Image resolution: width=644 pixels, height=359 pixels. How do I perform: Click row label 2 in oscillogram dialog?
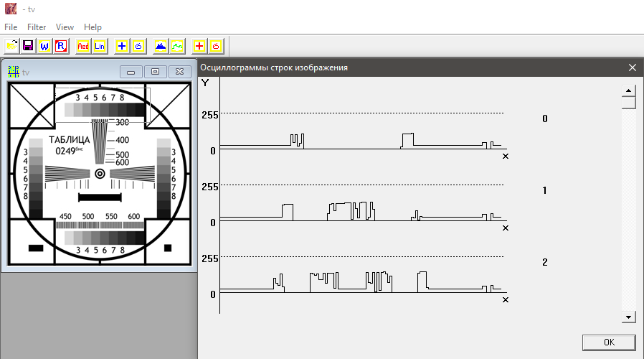click(x=544, y=262)
